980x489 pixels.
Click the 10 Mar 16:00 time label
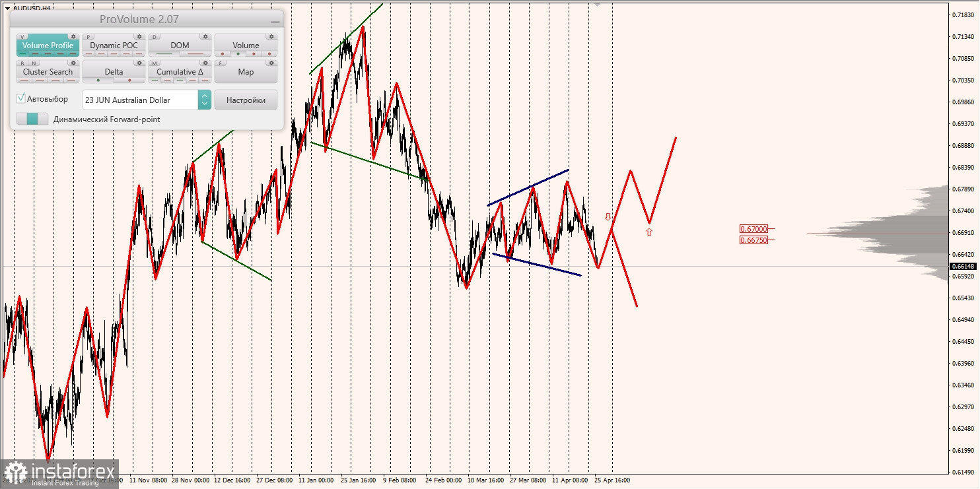pos(485,480)
